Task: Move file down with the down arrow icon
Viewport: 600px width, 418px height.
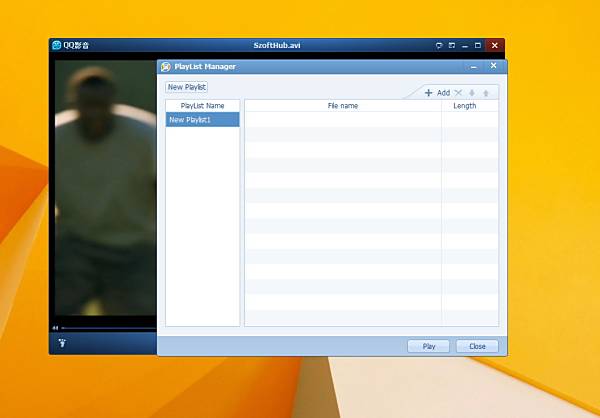Action: pos(472,93)
